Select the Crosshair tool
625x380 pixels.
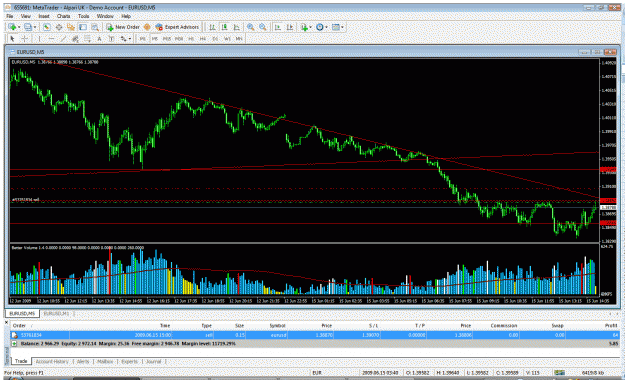pyautogui.click(x=24, y=39)
